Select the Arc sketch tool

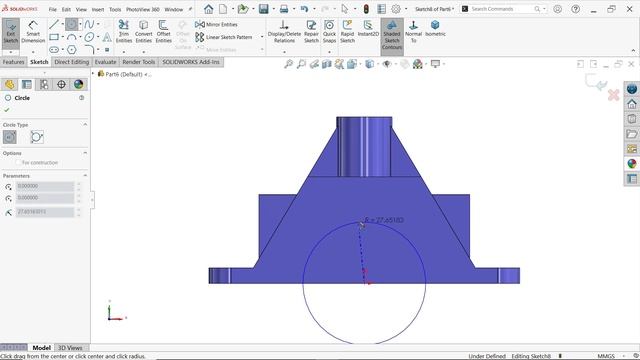pos(71,37)
